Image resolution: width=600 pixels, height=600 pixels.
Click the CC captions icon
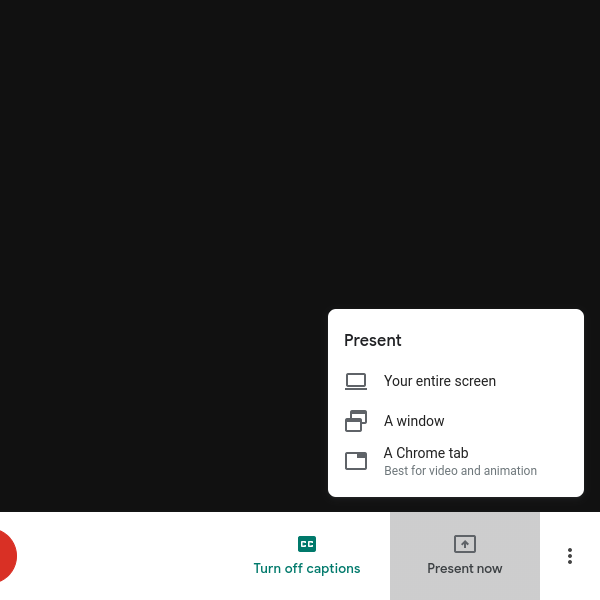point(307,544)
